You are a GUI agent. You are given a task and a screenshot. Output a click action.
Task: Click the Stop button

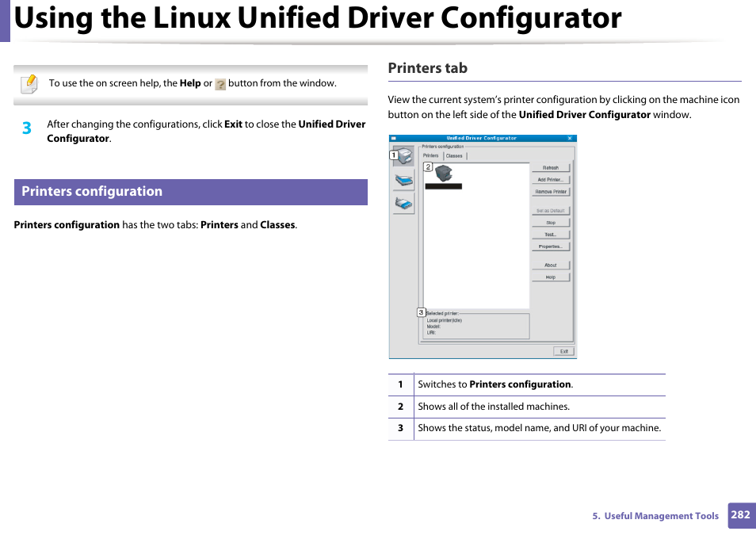551,222
